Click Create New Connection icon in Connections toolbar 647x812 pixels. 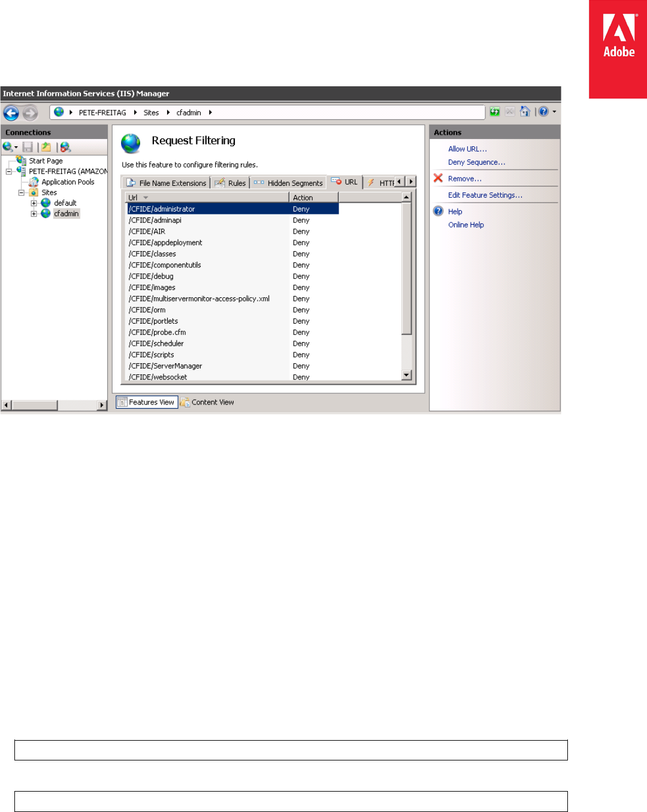[8, 147]
